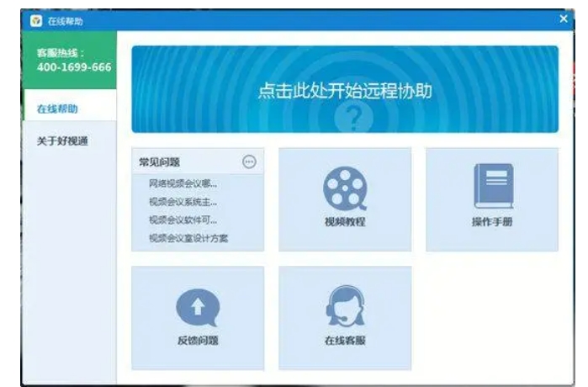Click the hotline number 400-1699-666
The image size is (588, 387).
[x=74, y=67]
